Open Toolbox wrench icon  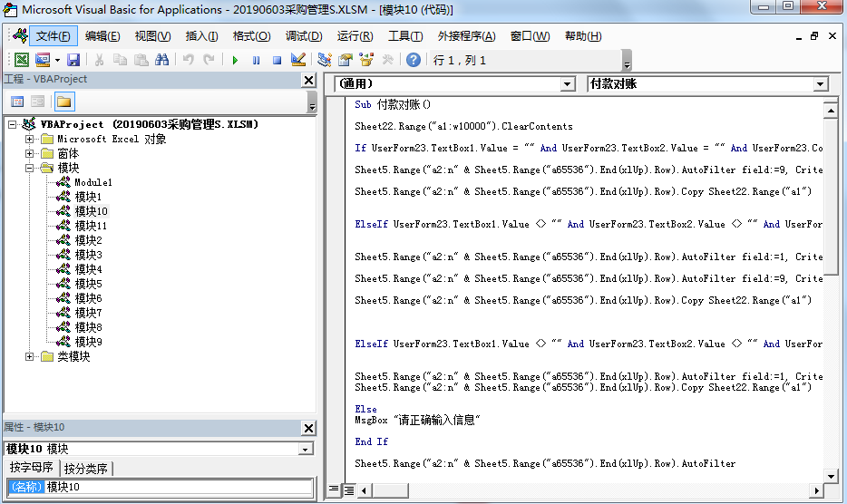pos(388,60)
